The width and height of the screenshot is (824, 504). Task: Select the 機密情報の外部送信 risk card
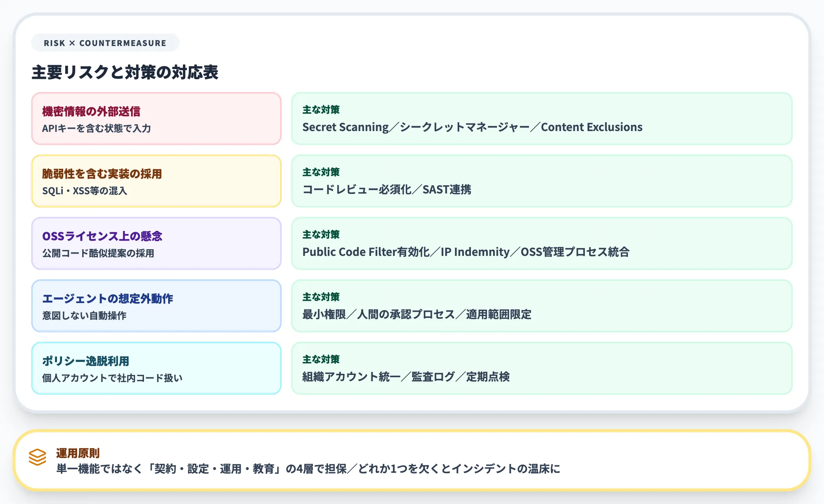pos(156,119)
